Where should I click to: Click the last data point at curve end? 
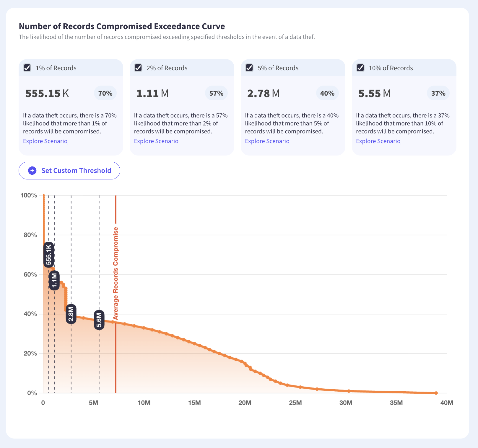(436, 393)
